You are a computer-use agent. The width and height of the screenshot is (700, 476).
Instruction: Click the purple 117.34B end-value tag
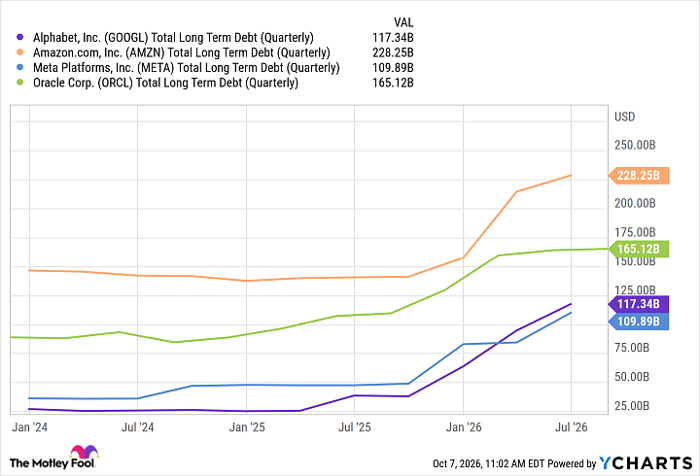tap(639, 304)
